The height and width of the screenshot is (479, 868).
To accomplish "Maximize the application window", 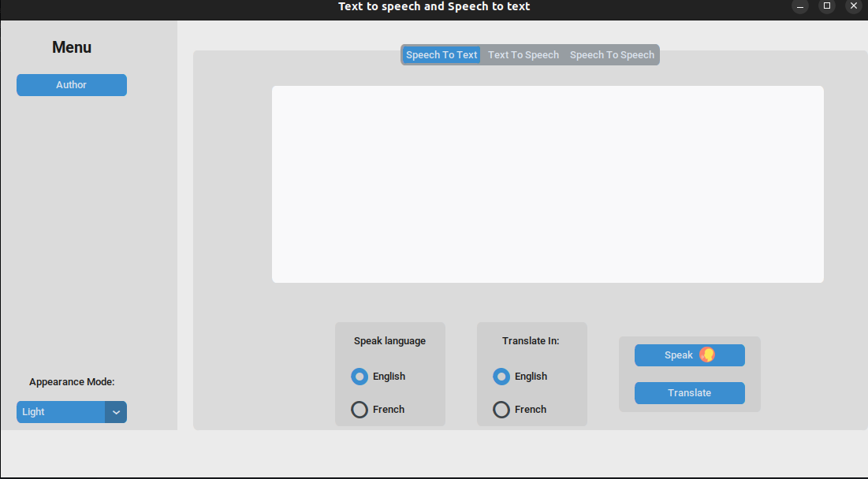I will pos(827,6).
